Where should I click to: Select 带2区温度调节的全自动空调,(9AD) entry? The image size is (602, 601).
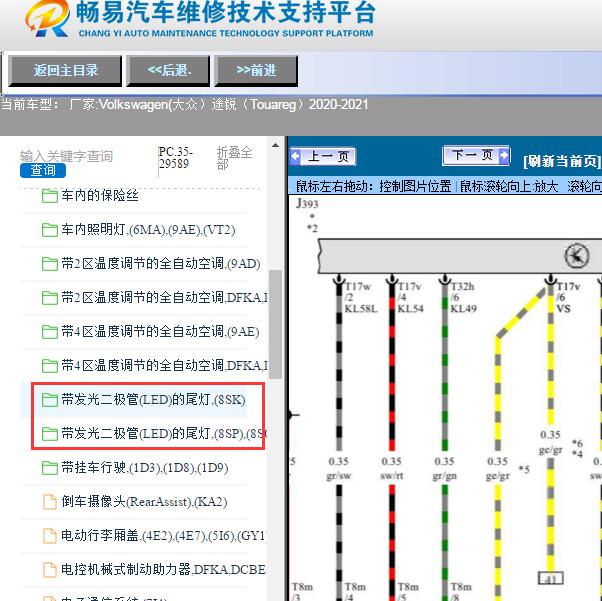tap(161, 264)
